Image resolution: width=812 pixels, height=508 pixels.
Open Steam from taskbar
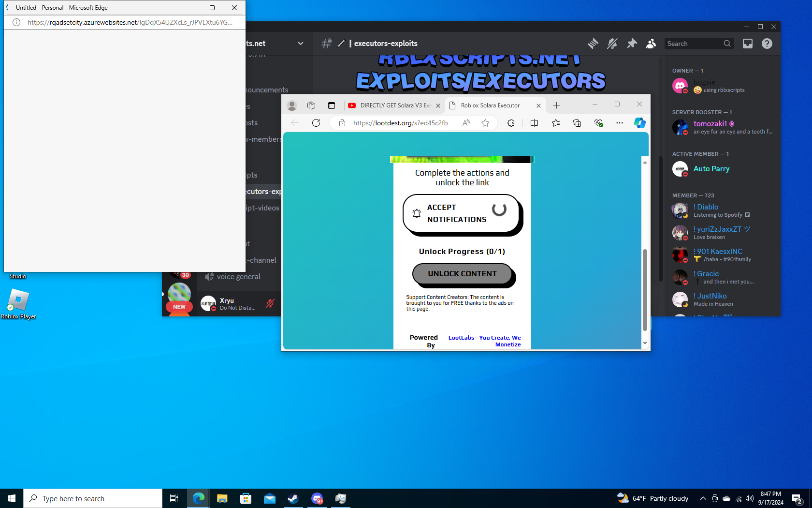point(293,498)
